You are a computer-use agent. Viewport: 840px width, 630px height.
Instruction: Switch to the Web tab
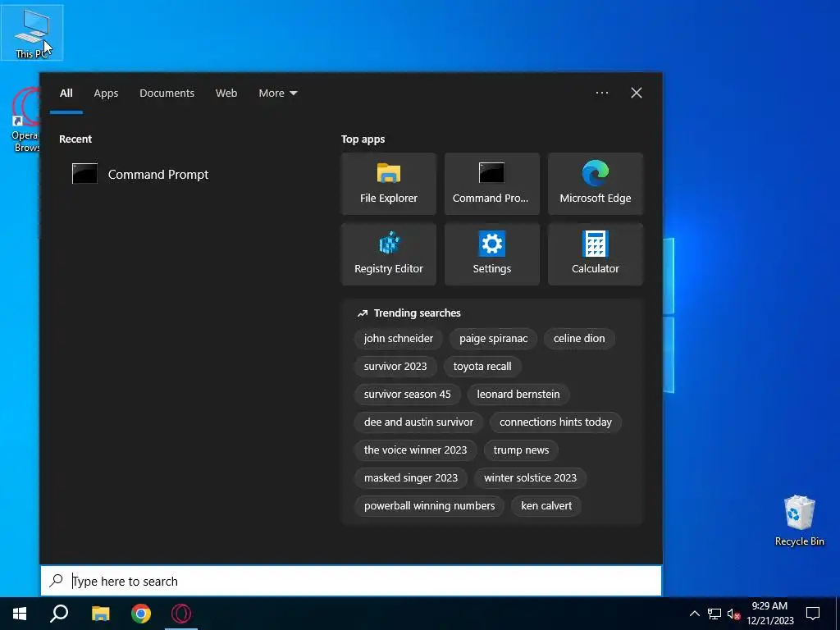pos(226,94)
